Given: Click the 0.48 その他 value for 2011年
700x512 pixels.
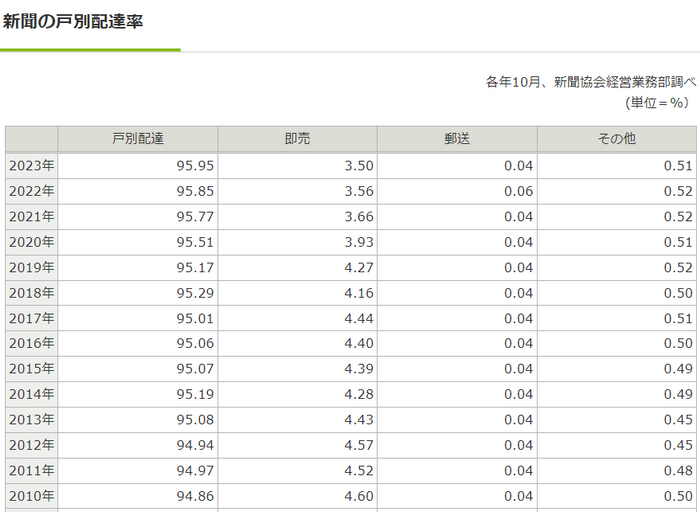Looking at the screenshot, I should 677,469.
